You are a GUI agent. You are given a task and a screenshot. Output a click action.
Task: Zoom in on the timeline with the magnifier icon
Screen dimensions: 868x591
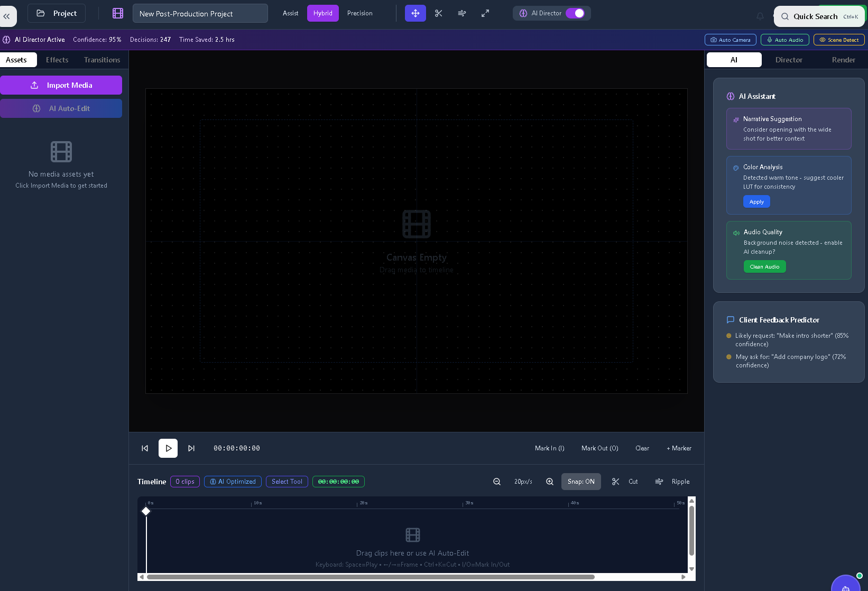549,482
